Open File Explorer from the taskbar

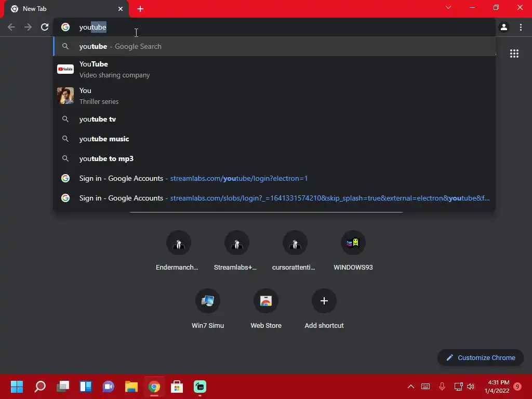(x=131, y=387)
